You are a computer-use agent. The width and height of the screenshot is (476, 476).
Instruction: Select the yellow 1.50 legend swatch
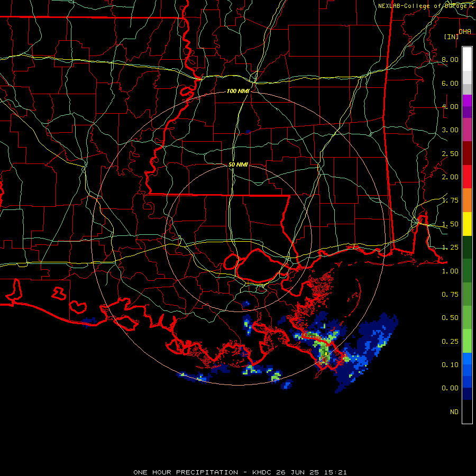(467, 224)
